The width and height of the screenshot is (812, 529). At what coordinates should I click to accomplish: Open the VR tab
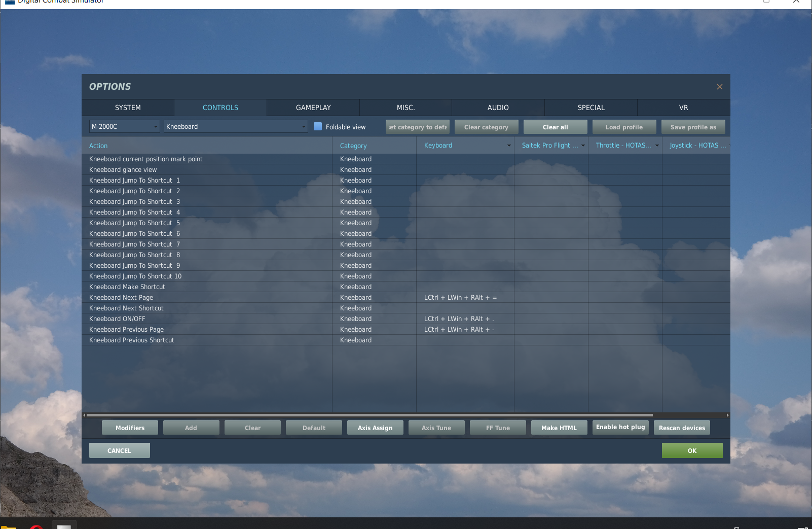[684, 108]
